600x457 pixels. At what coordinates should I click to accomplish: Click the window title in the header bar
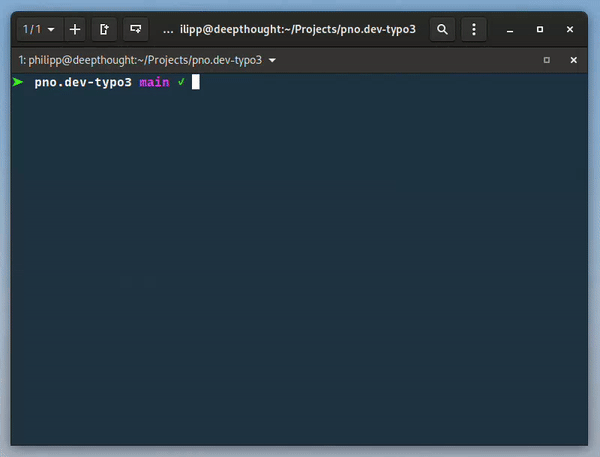(290, 29)
